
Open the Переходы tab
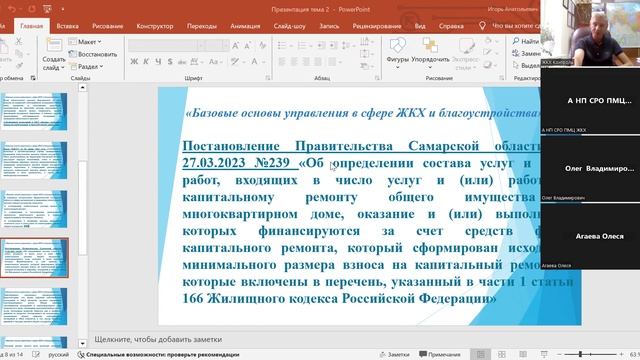coord(202,26)
